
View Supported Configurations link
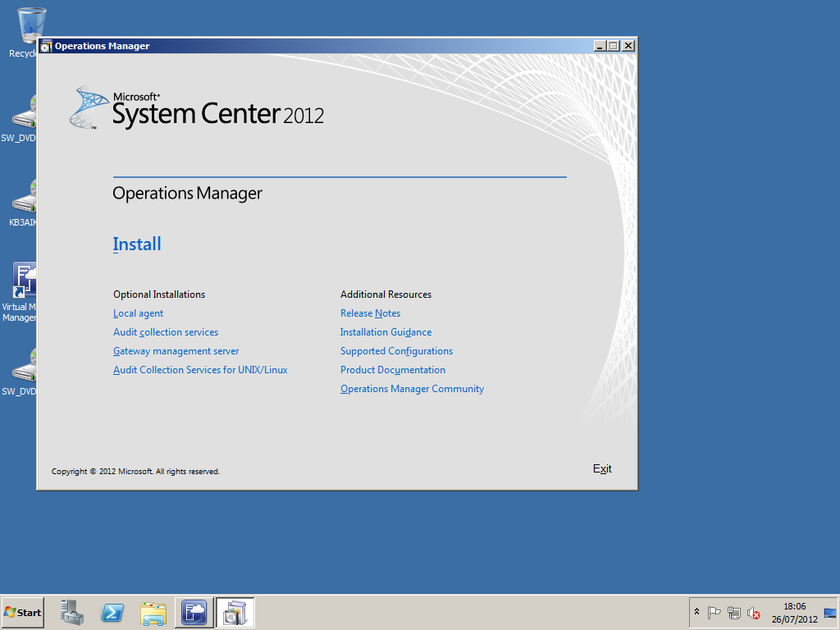pos(396,351)
